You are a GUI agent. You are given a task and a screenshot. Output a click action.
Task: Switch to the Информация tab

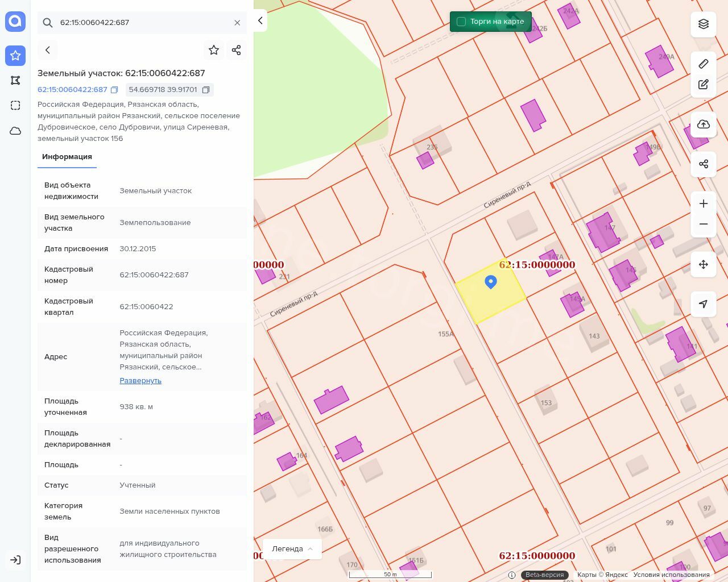(x=67, y=157)
